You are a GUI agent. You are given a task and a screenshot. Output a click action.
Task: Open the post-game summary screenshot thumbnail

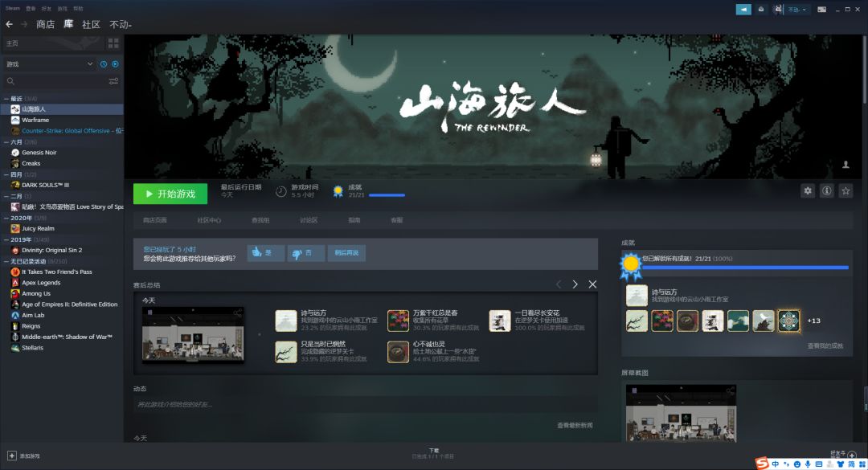(x=193, y=335)
